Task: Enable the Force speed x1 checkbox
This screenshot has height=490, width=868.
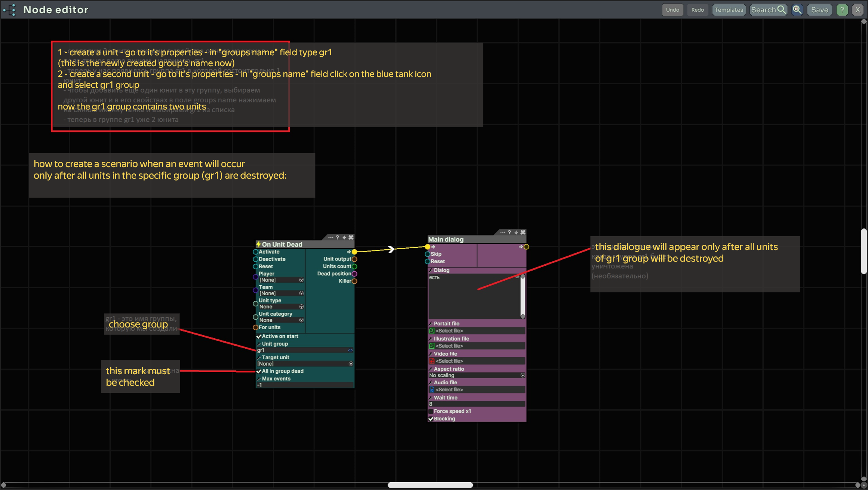Action: (x=431, y=411)
